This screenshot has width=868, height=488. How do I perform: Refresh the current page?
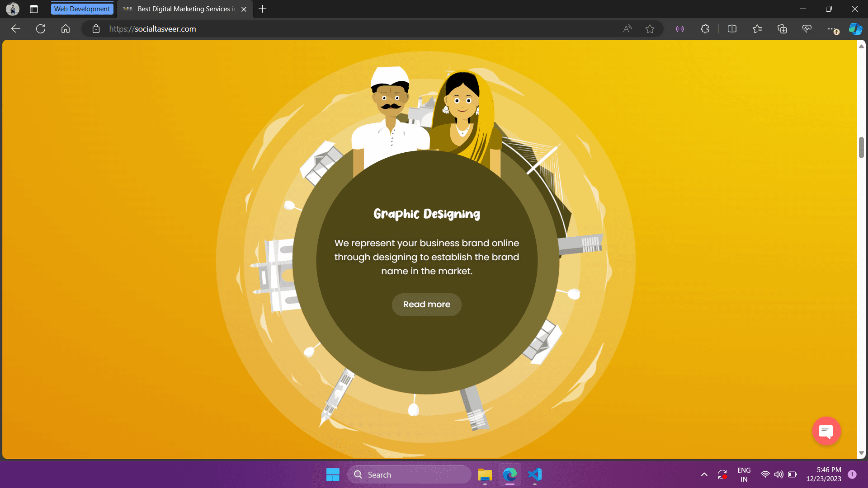(x=41, y=29)
